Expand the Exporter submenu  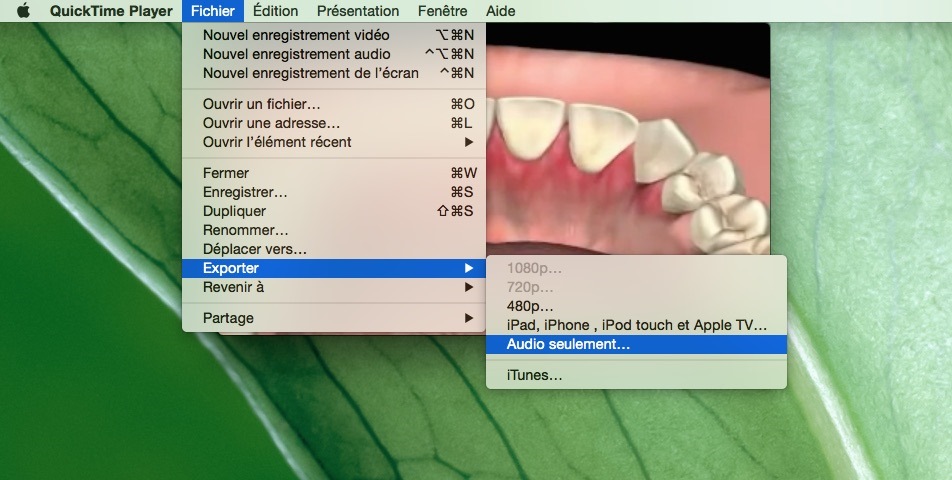(334, 268)
